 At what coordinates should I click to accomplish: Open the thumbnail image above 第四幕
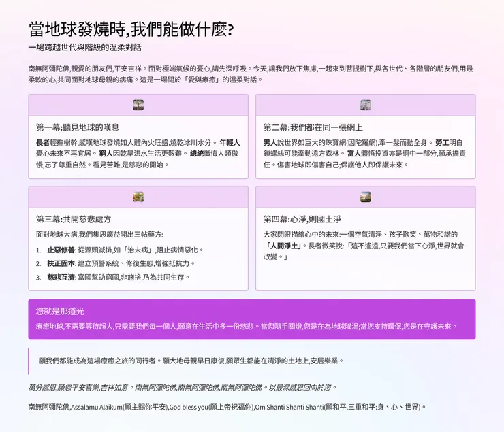coord(366,197)
